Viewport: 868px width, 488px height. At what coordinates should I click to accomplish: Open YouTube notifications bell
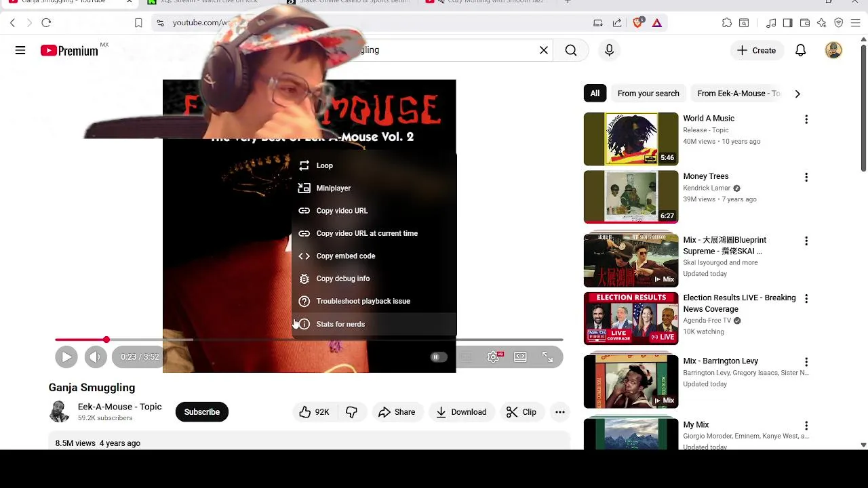[x=801, y=50]
